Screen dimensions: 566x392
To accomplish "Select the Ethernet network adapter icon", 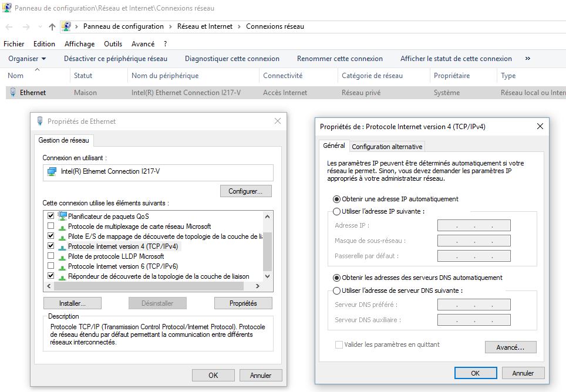I will click(13, 92).
